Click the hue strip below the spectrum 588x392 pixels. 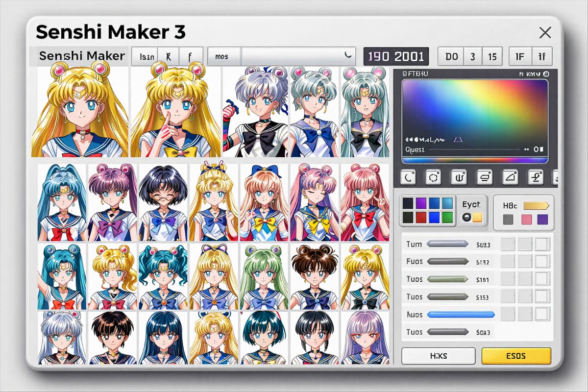click(x=474, y=160)
